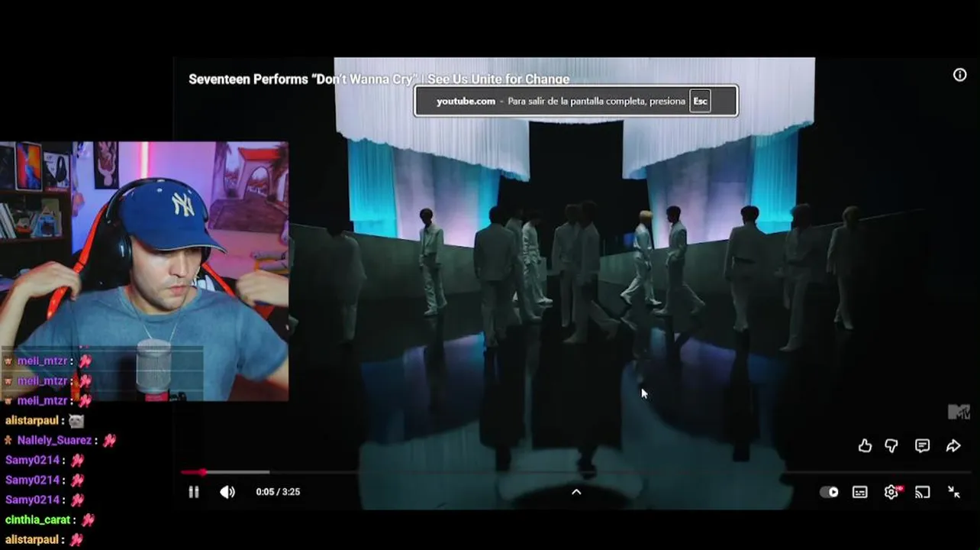Share the video via arrow icon
The width and height of the screenshot is (980, 550).
click(953, 445)
